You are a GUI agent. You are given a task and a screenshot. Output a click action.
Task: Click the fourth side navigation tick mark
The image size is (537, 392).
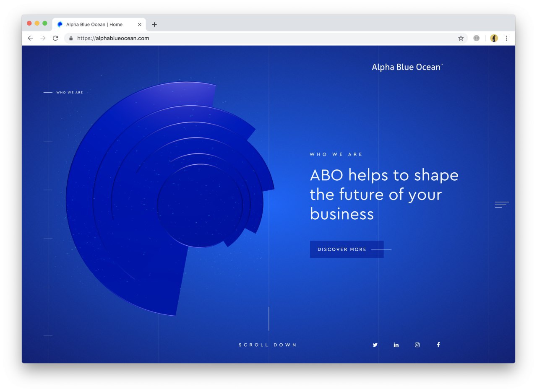48,239
